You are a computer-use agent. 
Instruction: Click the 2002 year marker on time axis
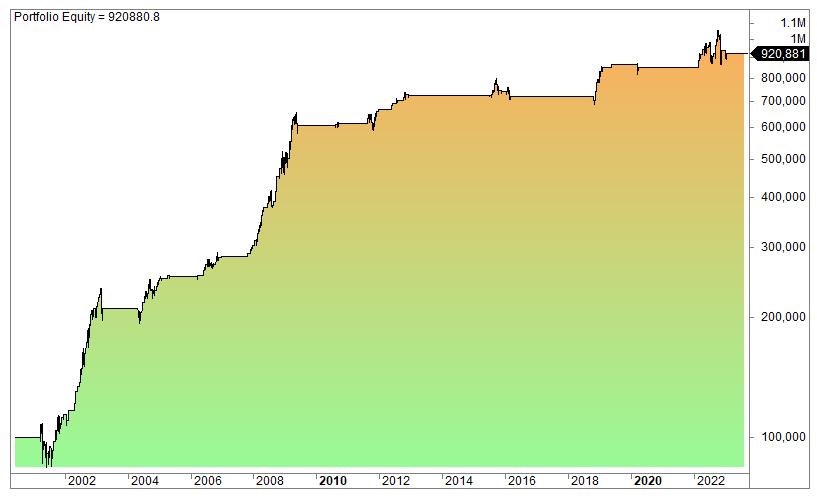pos(81,481)
